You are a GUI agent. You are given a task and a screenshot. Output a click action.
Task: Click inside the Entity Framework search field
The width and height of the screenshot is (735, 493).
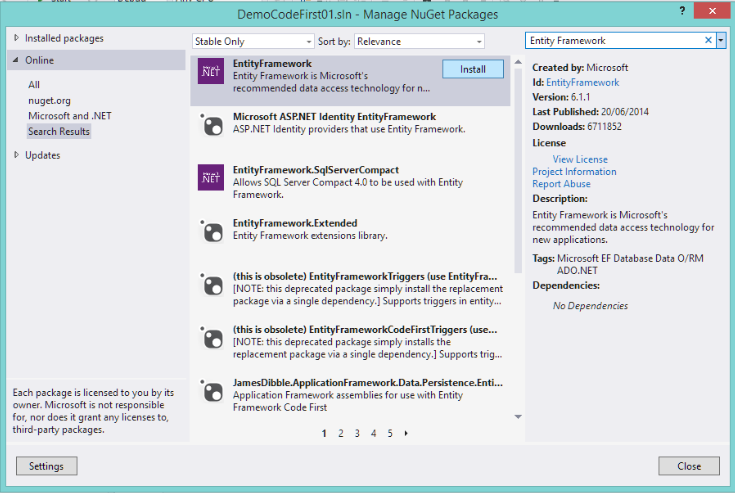tap(614, 41)
